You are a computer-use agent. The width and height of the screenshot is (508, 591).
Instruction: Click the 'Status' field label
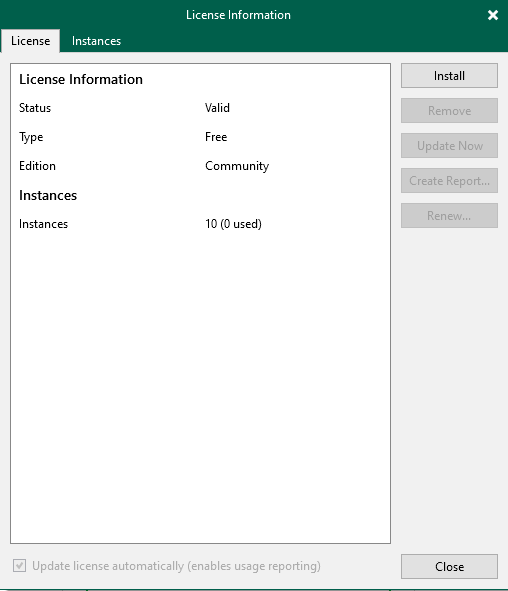coord(35,108)
